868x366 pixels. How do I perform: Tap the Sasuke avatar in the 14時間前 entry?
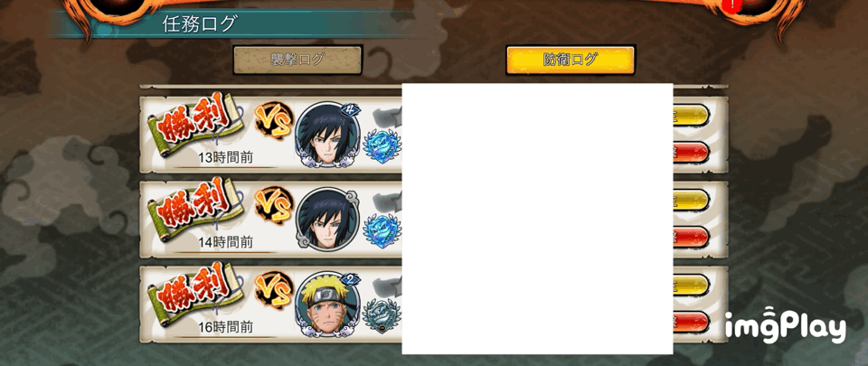tap(327, 220)
